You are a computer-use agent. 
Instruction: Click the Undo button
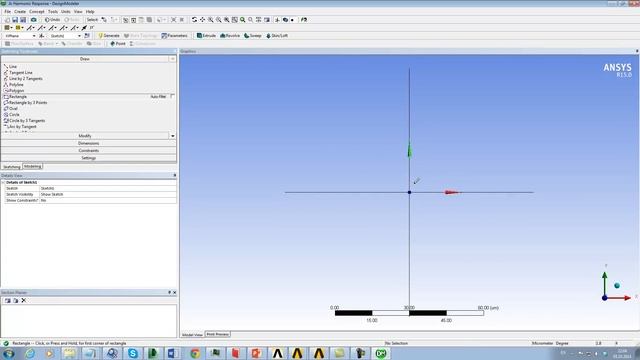coord(53,20)
